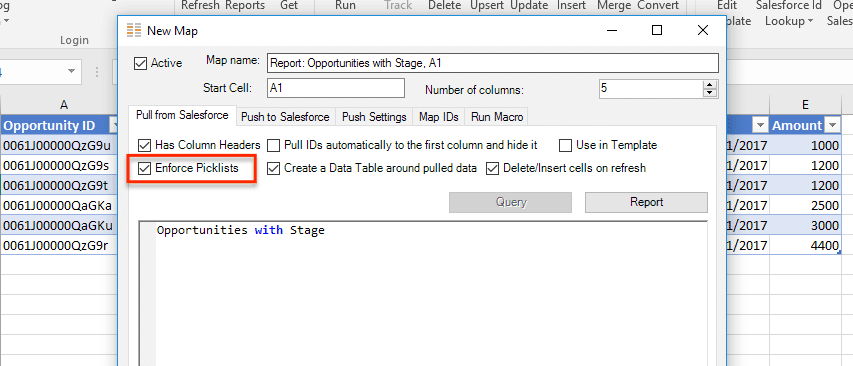
Task: Switch to the Push to Salesforce tab
Action: tap(285, 117)
